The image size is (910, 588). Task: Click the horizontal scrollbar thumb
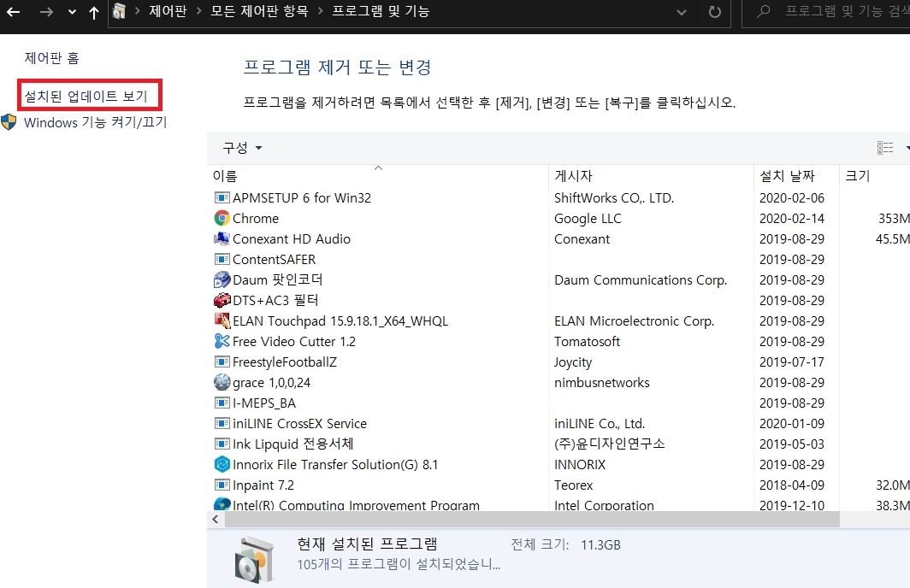[532, 519]
